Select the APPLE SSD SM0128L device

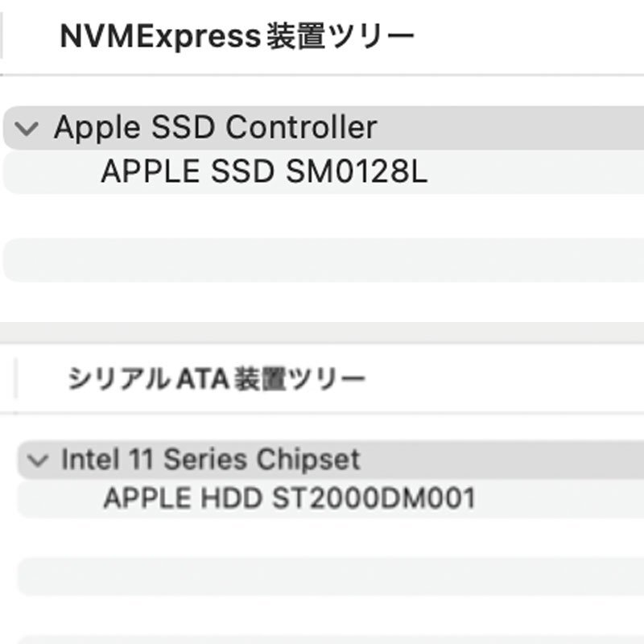click(x=264, y=172)
